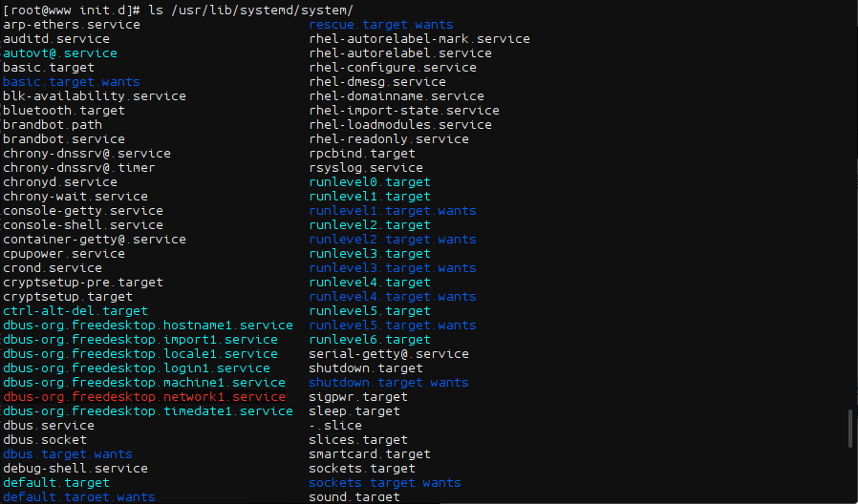
Task: Click runlevel1.target.wants directory name
Action: [393, 210]
